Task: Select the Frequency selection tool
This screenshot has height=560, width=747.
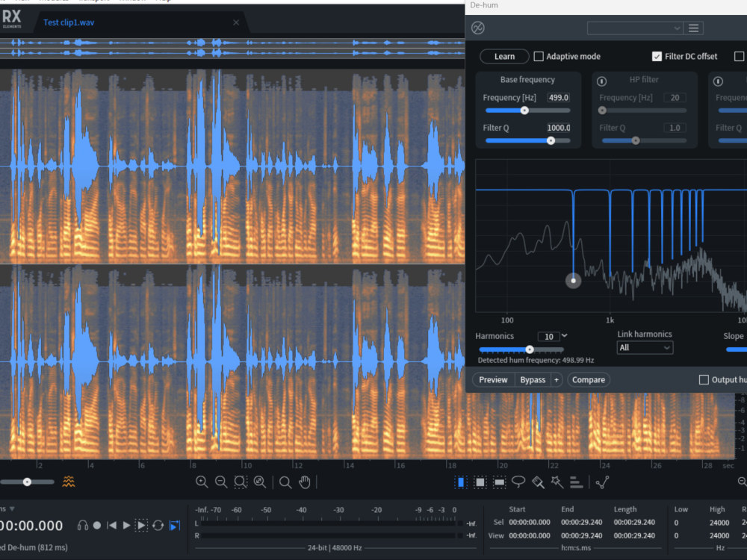Action: (x=499, y=482)
